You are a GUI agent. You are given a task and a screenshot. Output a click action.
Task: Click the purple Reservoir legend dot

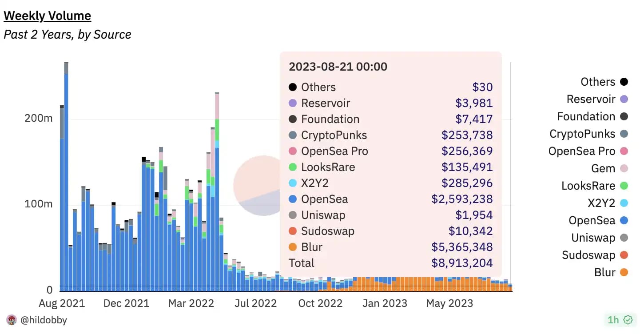tap(624, 99)
